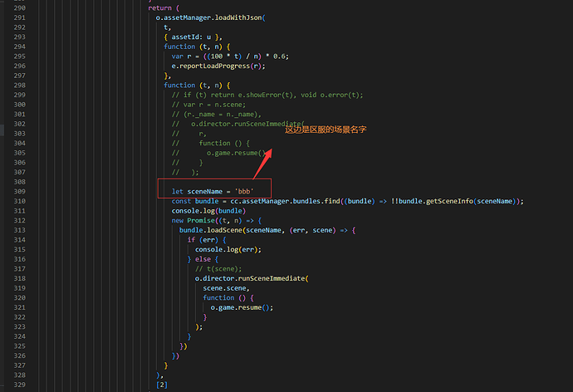Click the string 'bbb' on line 309
Viewport: 573px width, 392px height.
244,192
